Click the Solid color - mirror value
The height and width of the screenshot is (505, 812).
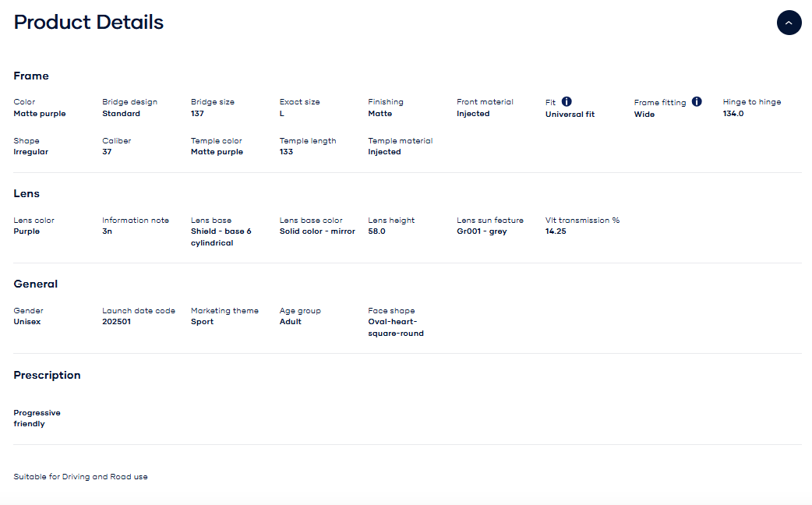pos(317,231)
